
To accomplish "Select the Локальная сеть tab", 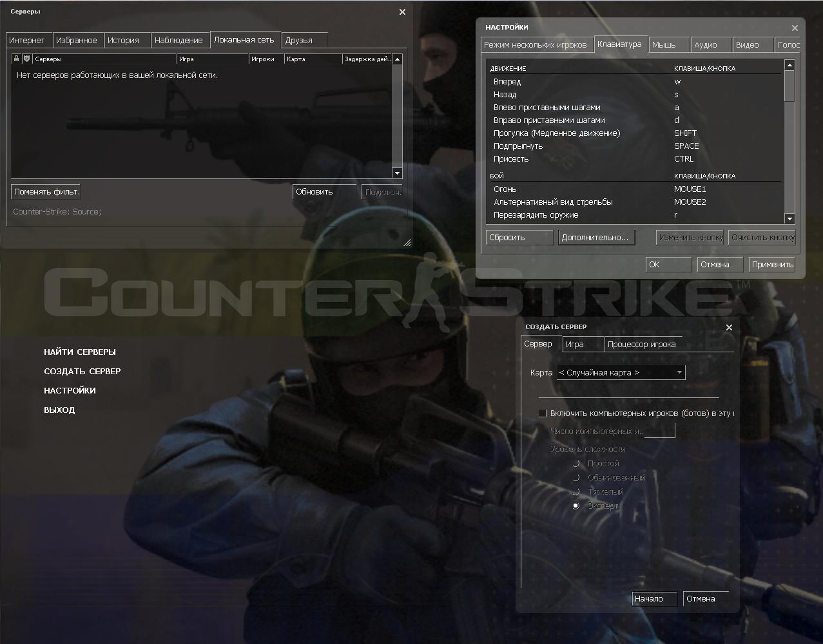I will [246, 39].
